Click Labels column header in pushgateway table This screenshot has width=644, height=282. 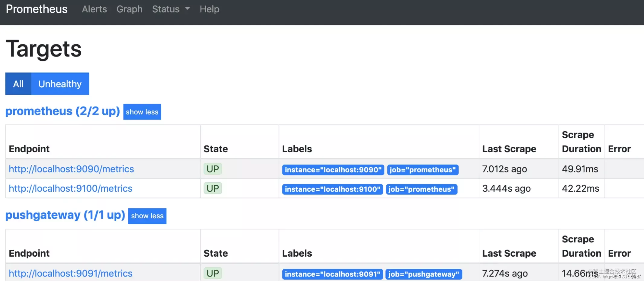297,253
